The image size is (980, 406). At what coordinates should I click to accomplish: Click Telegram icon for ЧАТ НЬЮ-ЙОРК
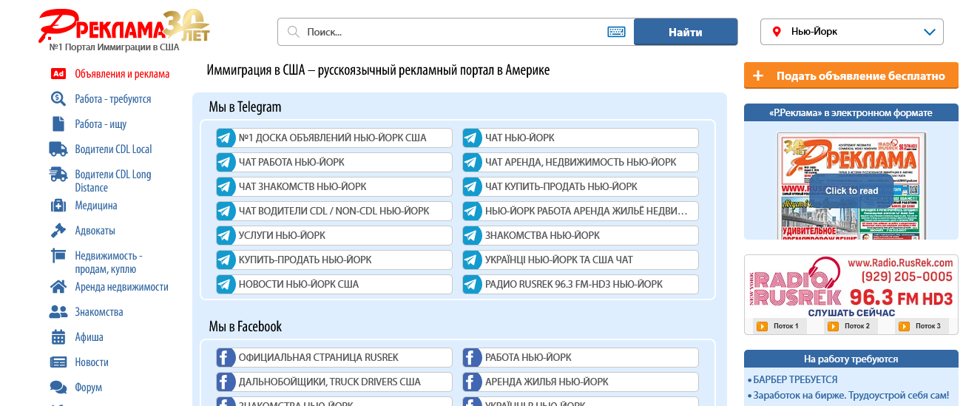coord(472,138)
